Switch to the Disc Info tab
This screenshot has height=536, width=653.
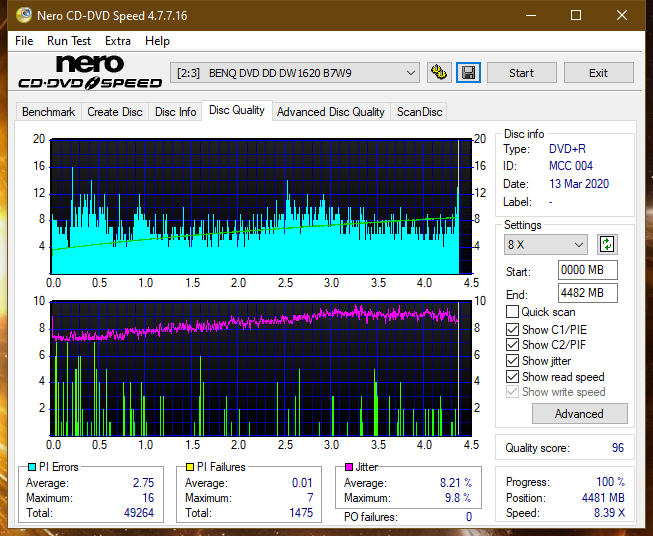click(x=175, y=112)
